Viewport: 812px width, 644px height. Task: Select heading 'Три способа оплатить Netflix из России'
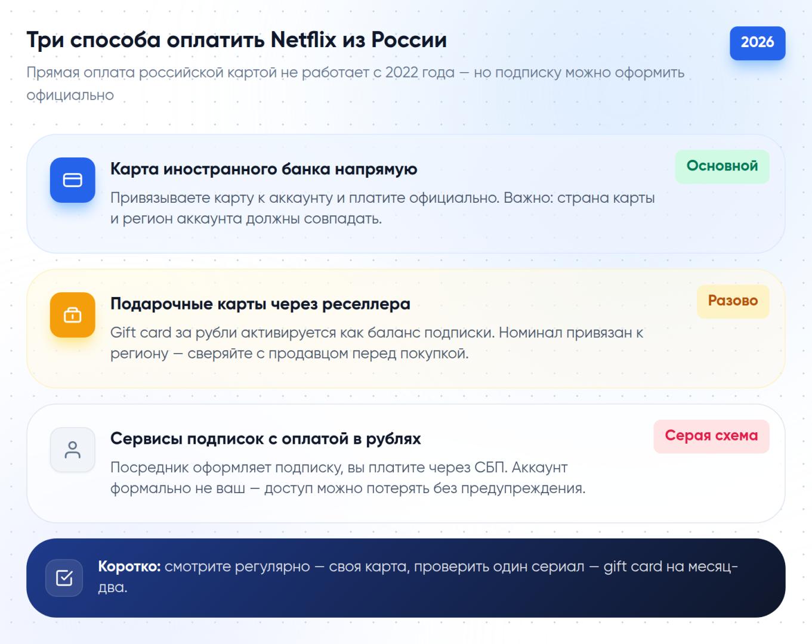click(236, 40)
